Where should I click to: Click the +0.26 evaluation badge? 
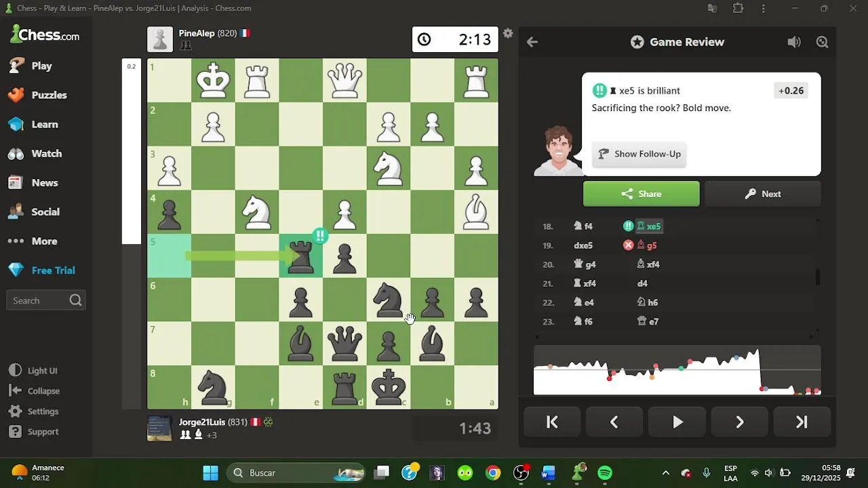click(x=791, y=91)
